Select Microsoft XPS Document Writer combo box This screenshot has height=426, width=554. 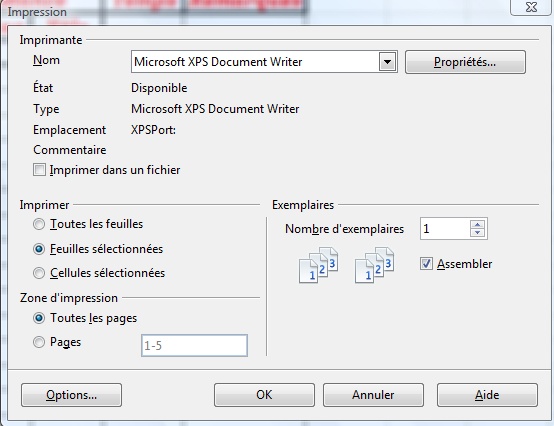coord(264,62)
